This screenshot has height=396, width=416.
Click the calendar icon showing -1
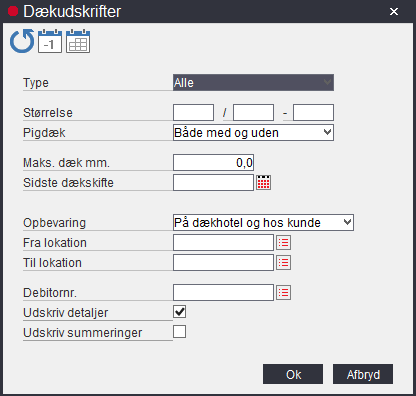click(x=50, y=41)
